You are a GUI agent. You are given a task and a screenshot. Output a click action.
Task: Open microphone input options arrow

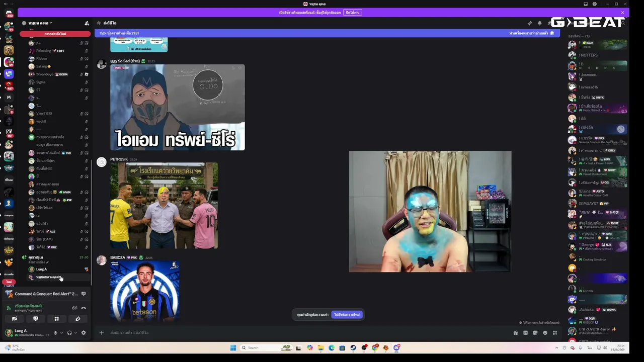62,333
